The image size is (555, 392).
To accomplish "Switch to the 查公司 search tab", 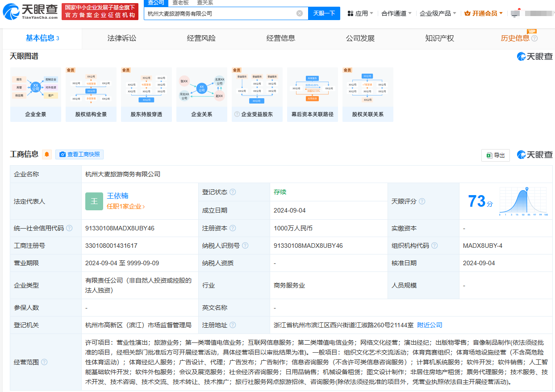I will coord(156,3).
